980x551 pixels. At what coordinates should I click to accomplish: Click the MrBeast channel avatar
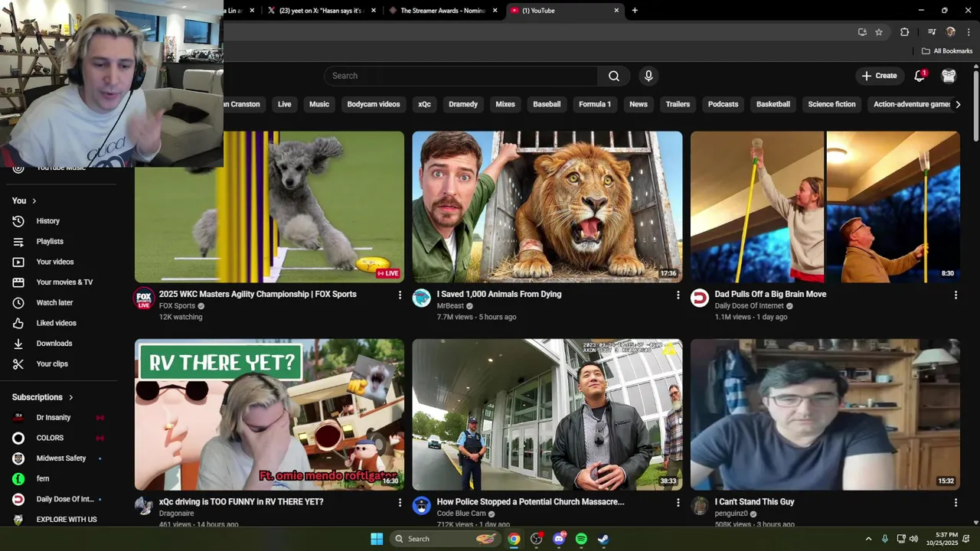[x=422, y=298]
